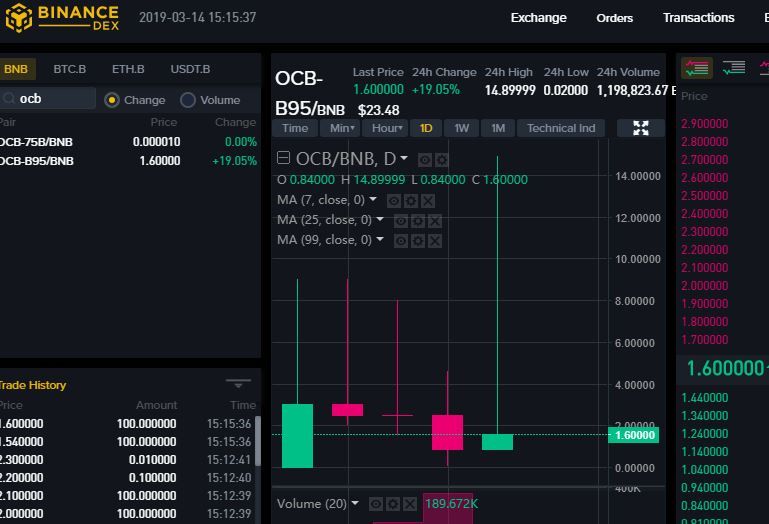Select the second order book layout icon

[734, 68]
